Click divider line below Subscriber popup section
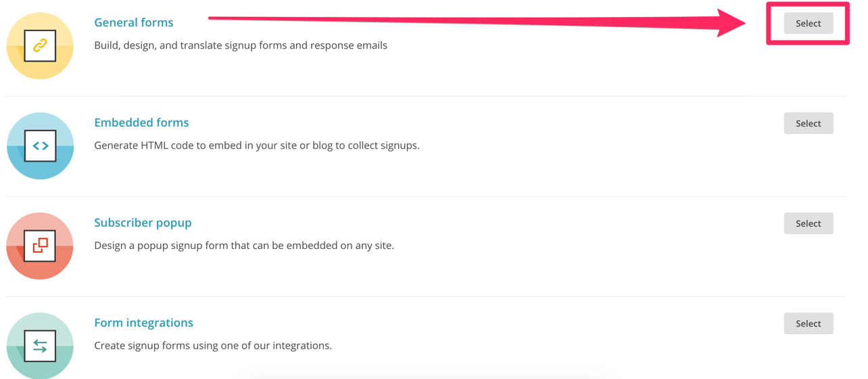The image size is (868, 379). click(426, 296)
